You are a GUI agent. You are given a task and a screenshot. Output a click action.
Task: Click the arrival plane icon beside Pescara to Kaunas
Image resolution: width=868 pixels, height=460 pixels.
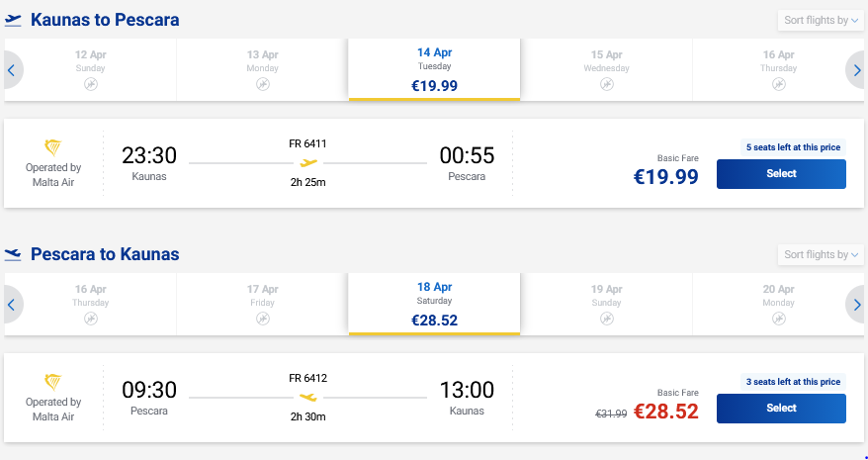13,255
